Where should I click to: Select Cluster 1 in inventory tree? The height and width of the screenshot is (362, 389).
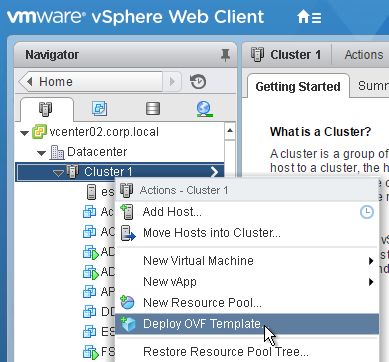[x=108, y=172]
